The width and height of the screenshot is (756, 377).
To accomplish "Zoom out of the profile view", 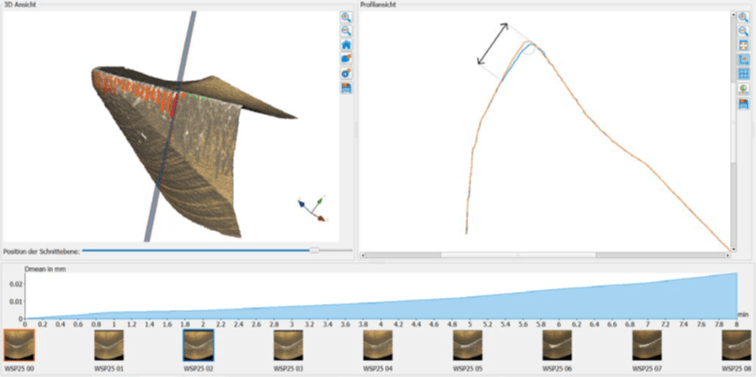I will coord(743,31).
